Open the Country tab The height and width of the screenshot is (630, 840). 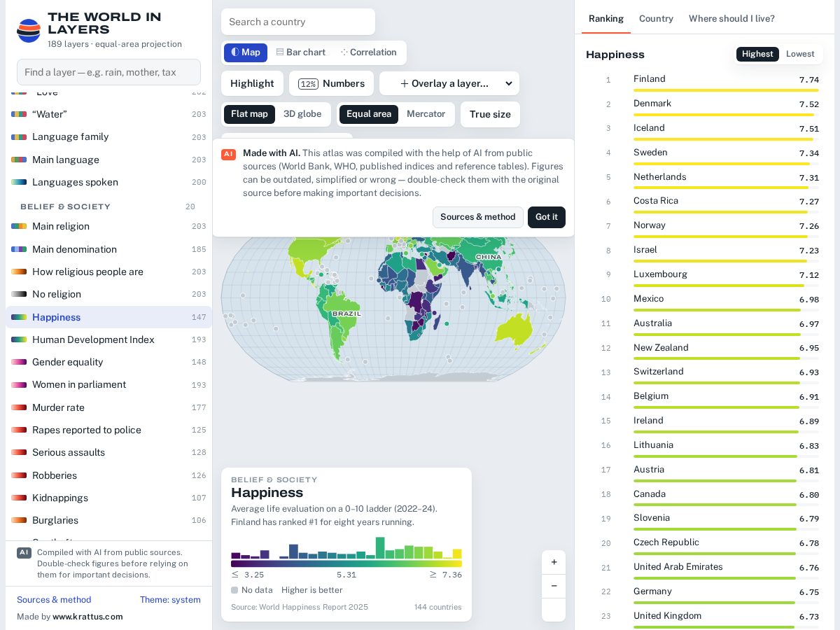(656, 19)
